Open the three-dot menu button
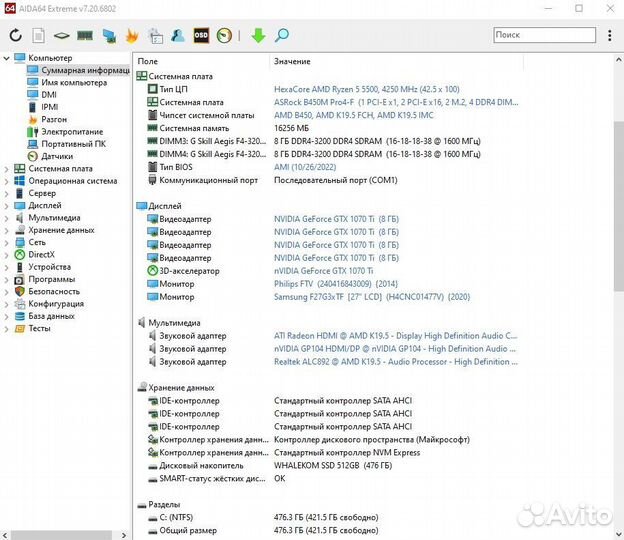 (609, 35)
